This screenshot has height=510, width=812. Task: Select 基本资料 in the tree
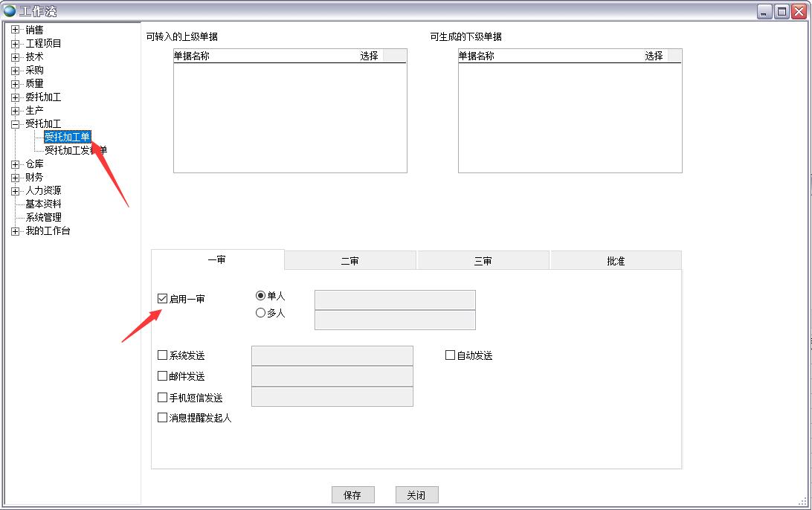tap(43, 204)
